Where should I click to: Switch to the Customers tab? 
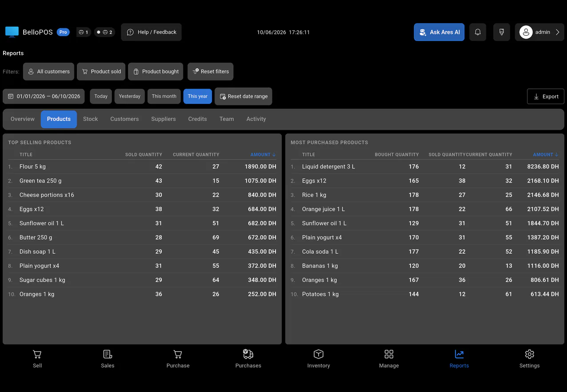click(124, 119)
